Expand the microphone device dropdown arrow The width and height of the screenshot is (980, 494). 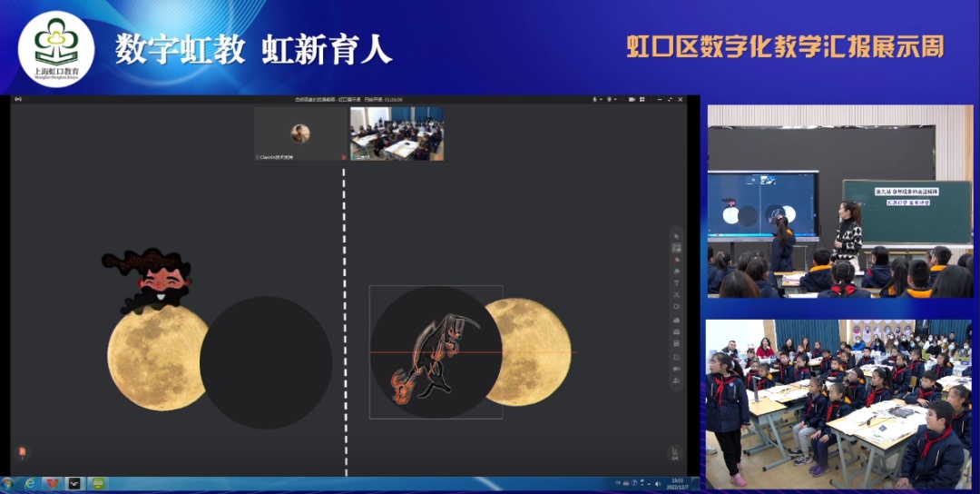[602, 99]
